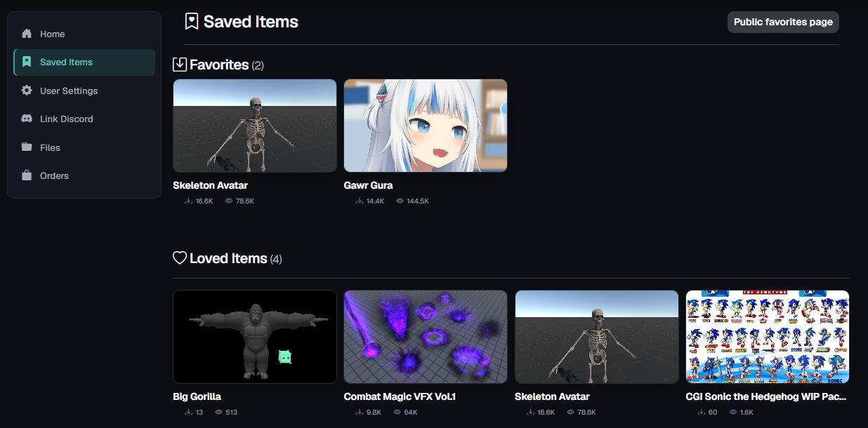The image size is (868, 428).
Task: Open Skeleton Avatar thumbnail in Loved Items
Action: click(x=597, y=337)
